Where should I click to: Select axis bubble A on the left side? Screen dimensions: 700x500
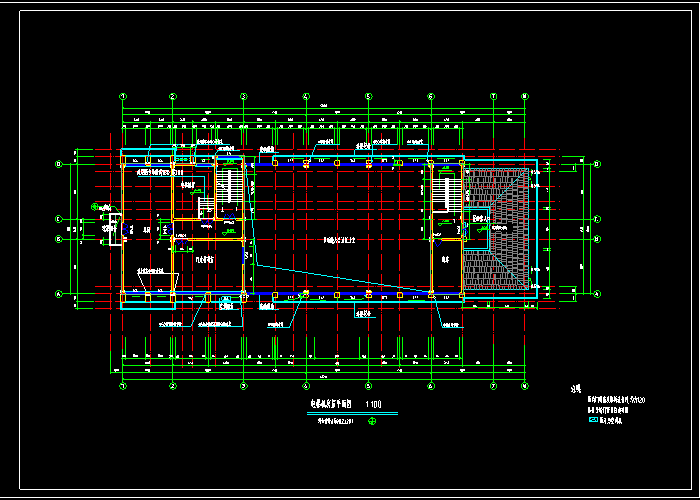click(x=59, y=294)
